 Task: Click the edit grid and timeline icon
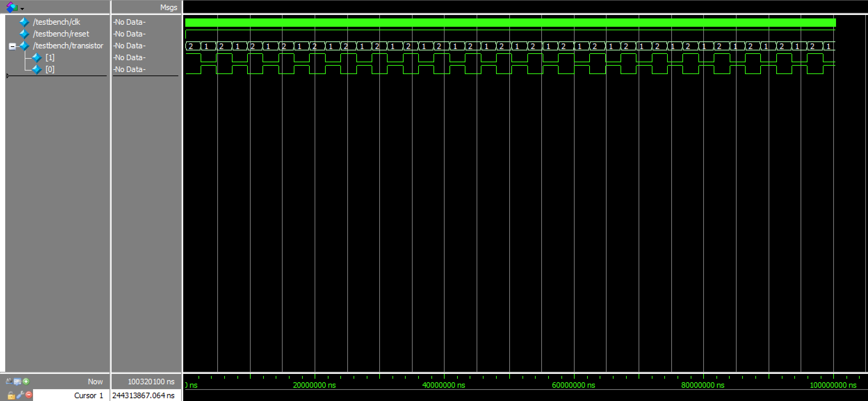17,382
